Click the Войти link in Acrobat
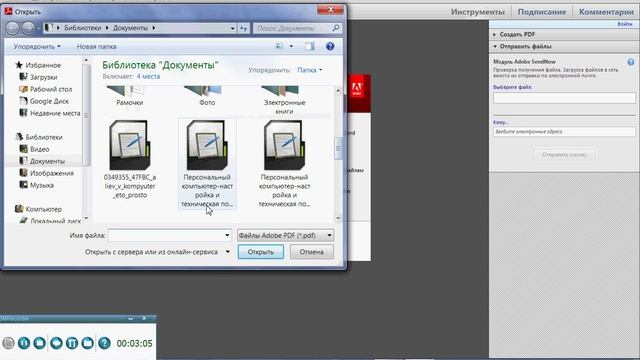 point(624,24)
